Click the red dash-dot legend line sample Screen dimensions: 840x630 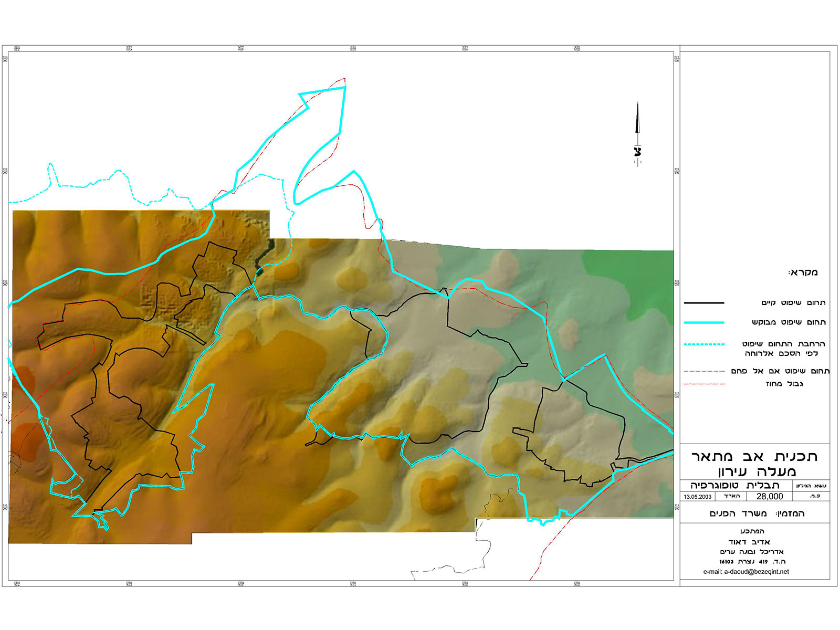tap(704, 384)
